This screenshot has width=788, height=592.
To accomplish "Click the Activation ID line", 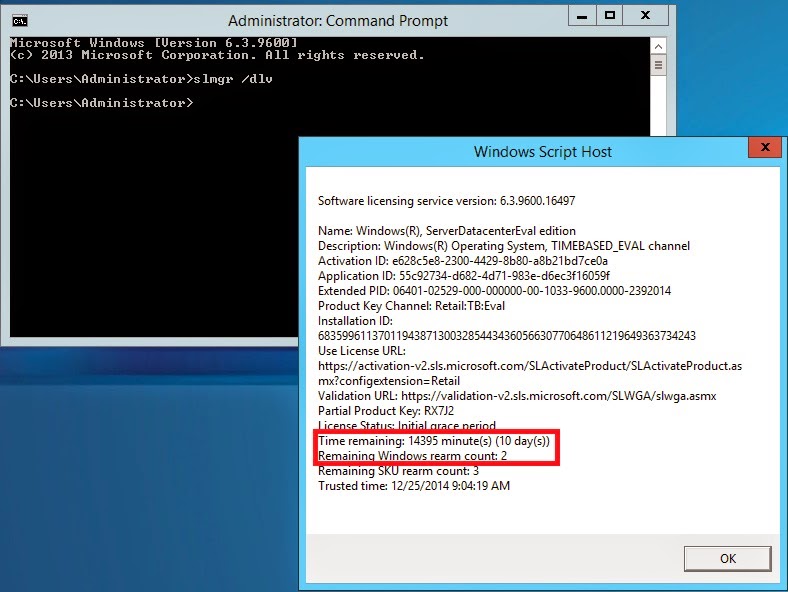I will click(463, 261).
